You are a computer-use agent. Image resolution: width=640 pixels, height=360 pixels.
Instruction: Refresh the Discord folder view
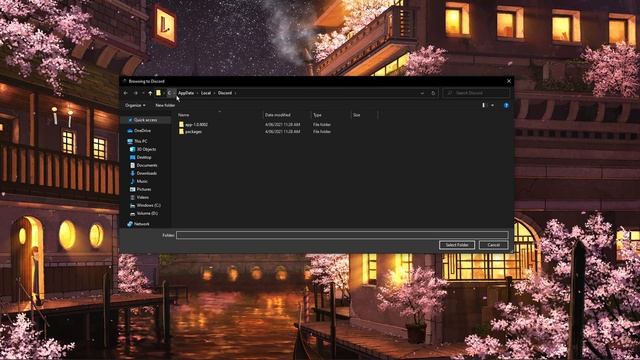433,93
